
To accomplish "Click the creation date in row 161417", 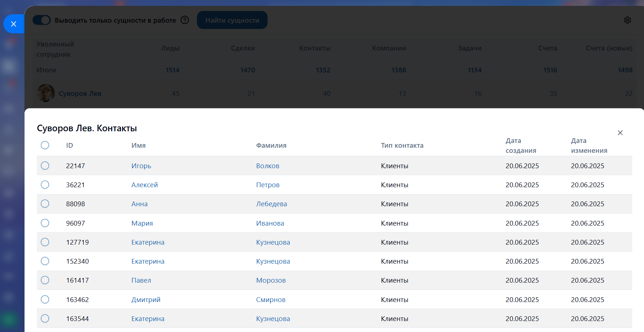I will (x=522, y=280).
